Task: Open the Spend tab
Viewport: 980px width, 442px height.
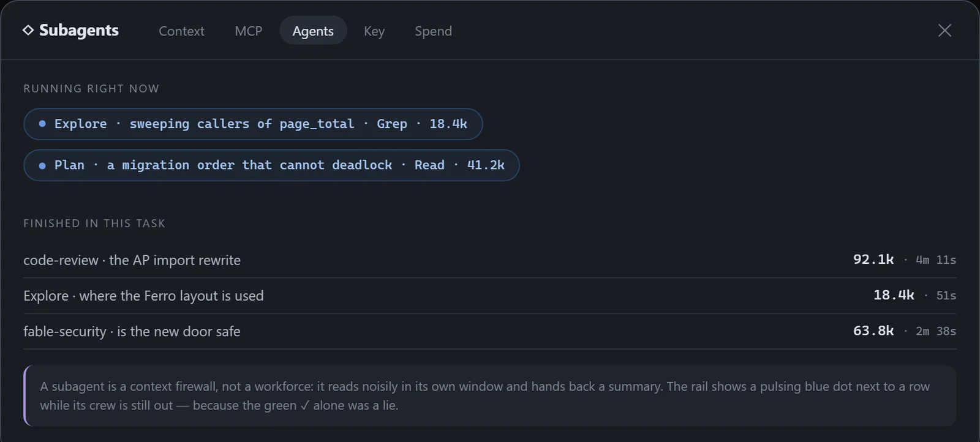Action: click(434, 31)
